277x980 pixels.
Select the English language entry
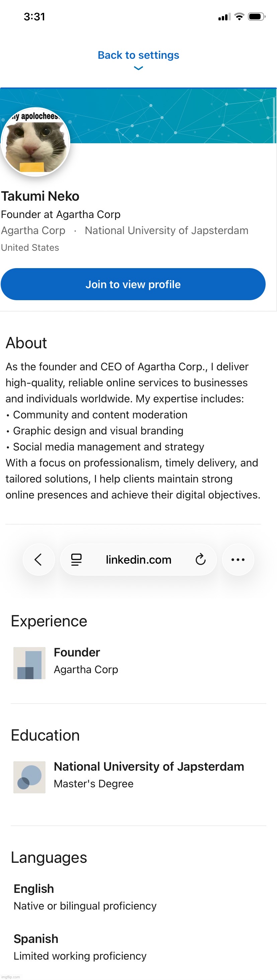pyautogui.click(x=34, y=889)
